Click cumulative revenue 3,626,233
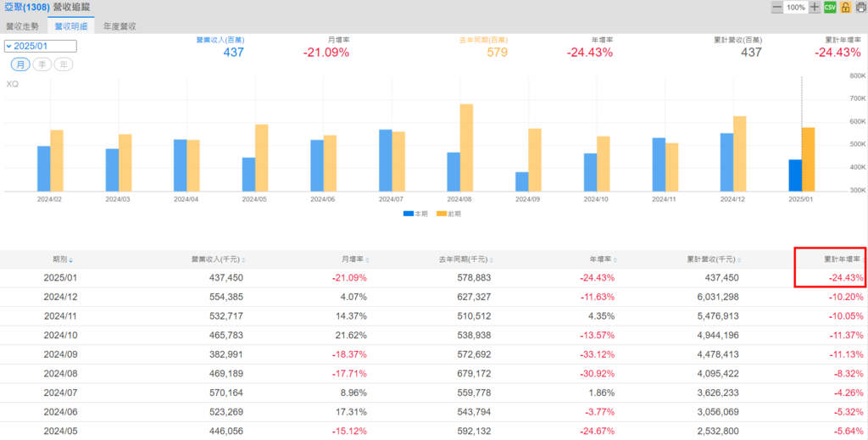The image size is (868, 440). coord(717,393)
